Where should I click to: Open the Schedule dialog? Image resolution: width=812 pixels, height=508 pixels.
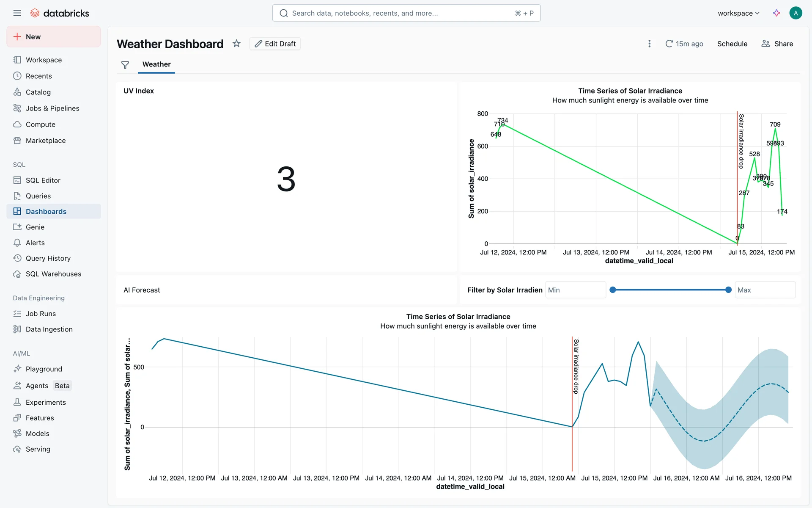[732, 44]
